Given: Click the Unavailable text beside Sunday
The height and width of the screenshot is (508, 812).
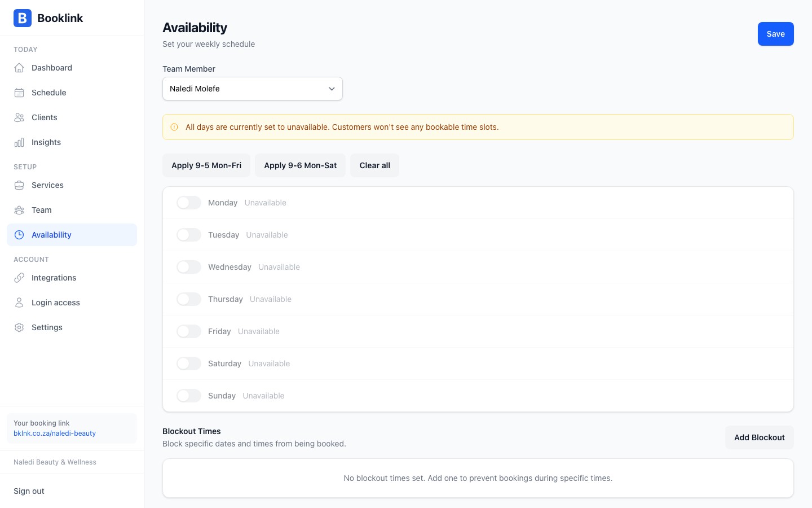Looking at the screenshot, I should point(263,396).
